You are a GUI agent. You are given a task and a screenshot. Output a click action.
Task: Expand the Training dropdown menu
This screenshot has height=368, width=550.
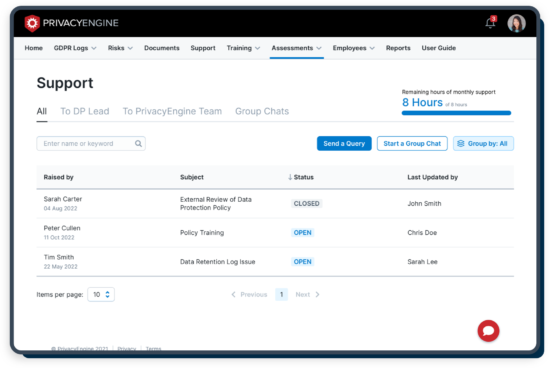(x=243, y=48)
